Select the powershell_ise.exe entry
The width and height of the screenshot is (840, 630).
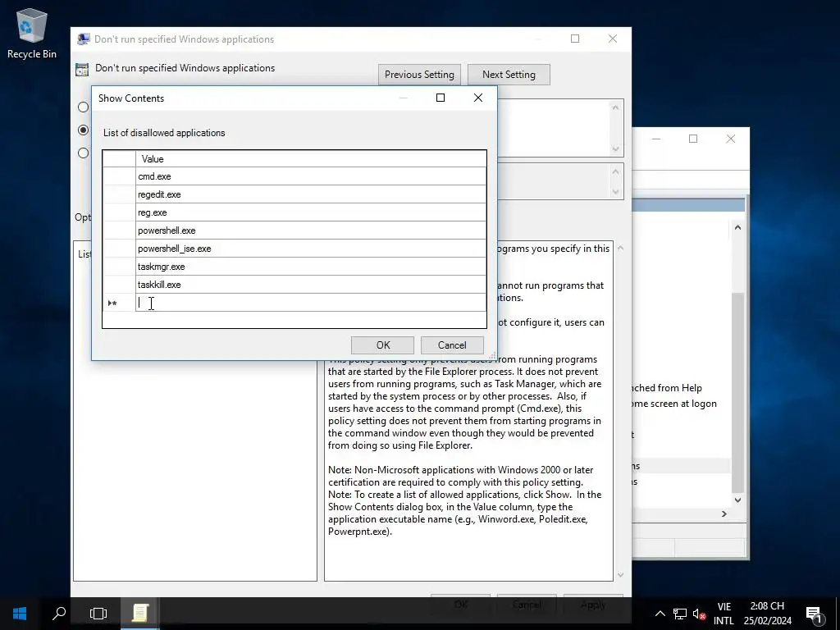tap(311, 249)
